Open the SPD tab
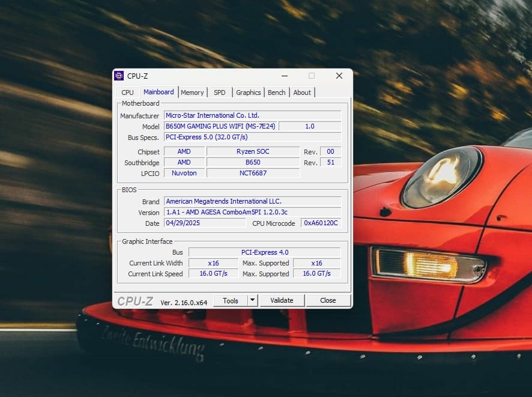 coord(220,92)
